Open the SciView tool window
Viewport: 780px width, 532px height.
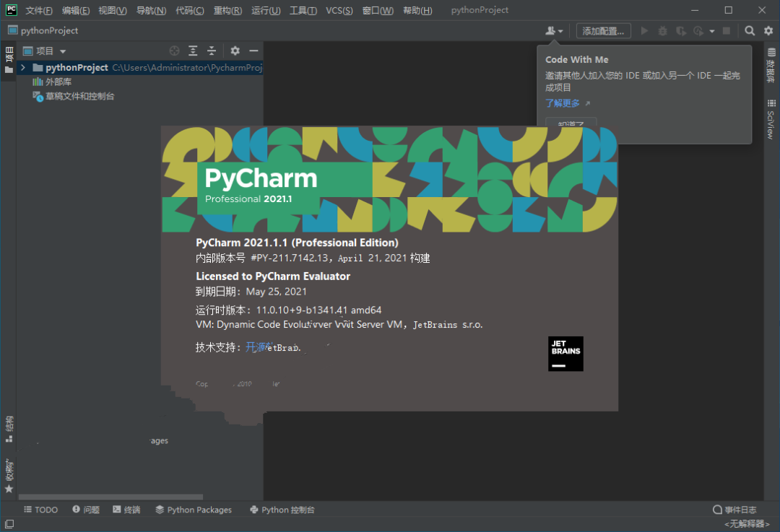click(771, 119)
